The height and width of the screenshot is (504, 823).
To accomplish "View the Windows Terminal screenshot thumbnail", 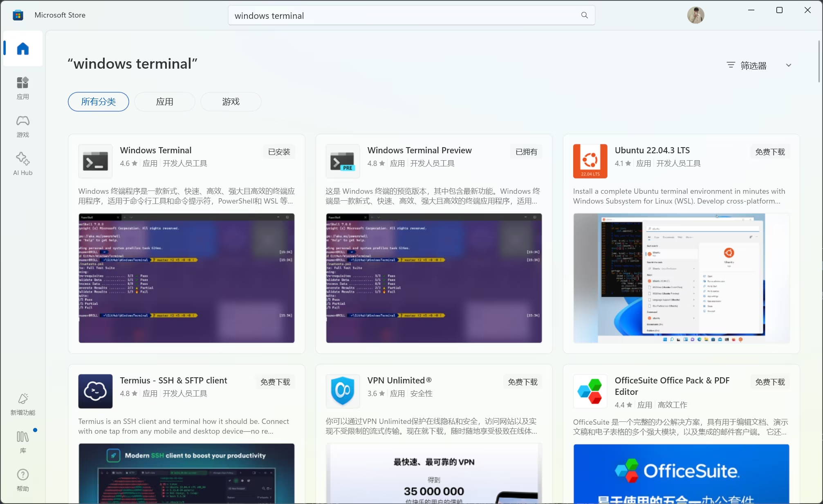I will pyautogui.click(x=186, y=278).
